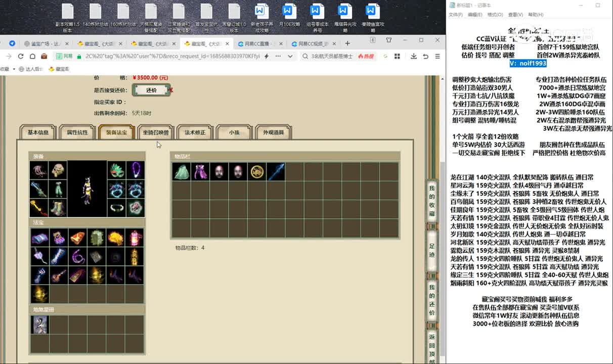Click the green mask equipment icon
Image resolution: width=613 pixels, height=364 pixels.
click(x=117, y=170)
